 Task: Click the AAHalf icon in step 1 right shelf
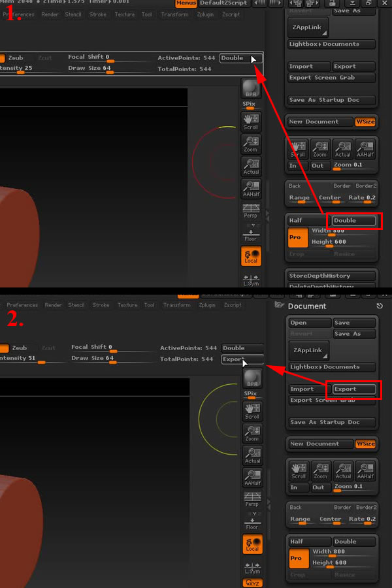[x=251, y=189]
